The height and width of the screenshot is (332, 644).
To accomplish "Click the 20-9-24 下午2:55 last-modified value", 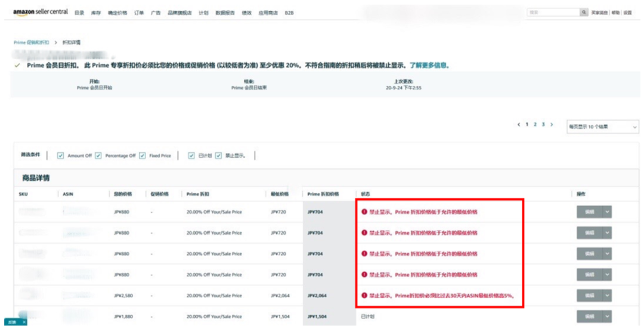I will click(403, 88).
